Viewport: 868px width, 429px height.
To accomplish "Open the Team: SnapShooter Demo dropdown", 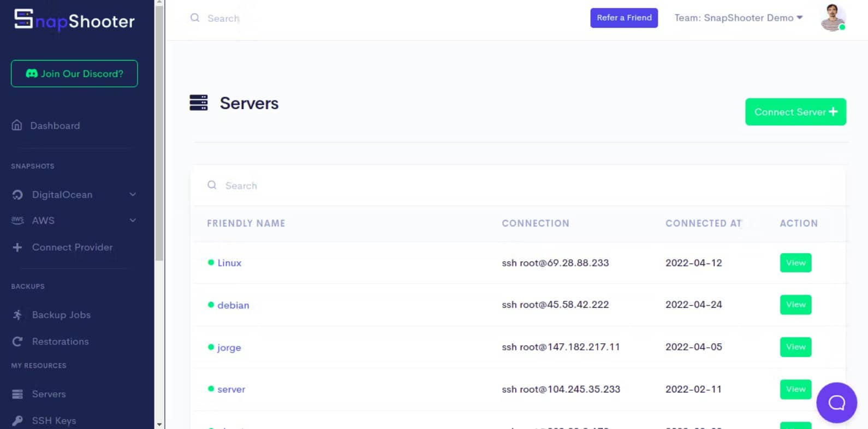I will 739,18.
